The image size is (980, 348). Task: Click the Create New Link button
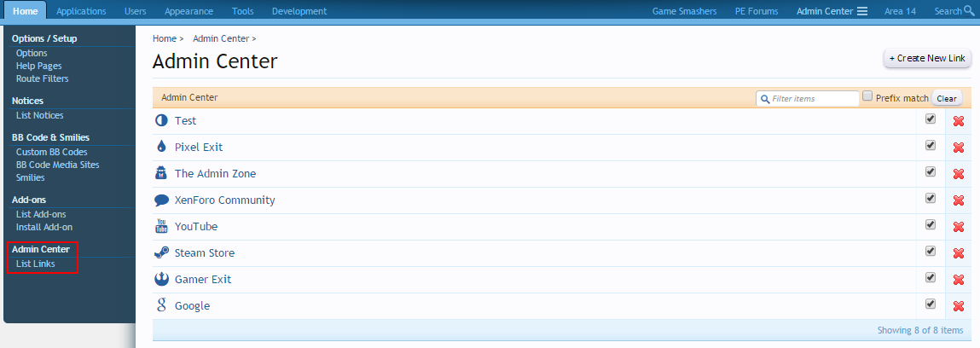click(x=927, y=58)
